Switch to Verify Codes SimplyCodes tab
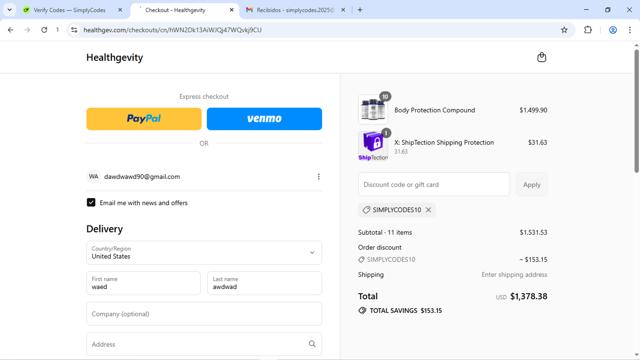Screen dimensions: 640x360 [x=69, y=10]
